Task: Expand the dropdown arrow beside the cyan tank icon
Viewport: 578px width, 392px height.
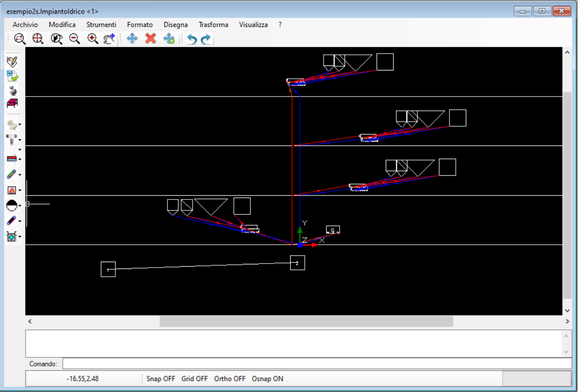Action: tap(20, 237)
